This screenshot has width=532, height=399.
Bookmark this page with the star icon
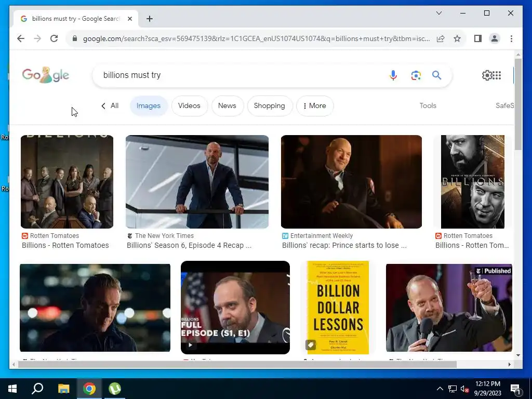(457, 38)
